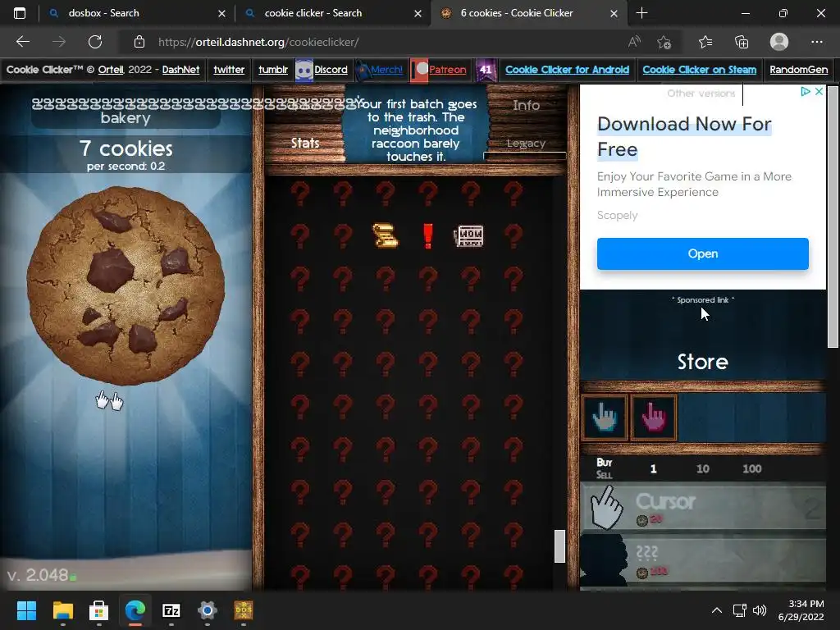Show hidden system tray icons
Image resolution: width=840 pixels, height=630 pixels.
point(717,610)
